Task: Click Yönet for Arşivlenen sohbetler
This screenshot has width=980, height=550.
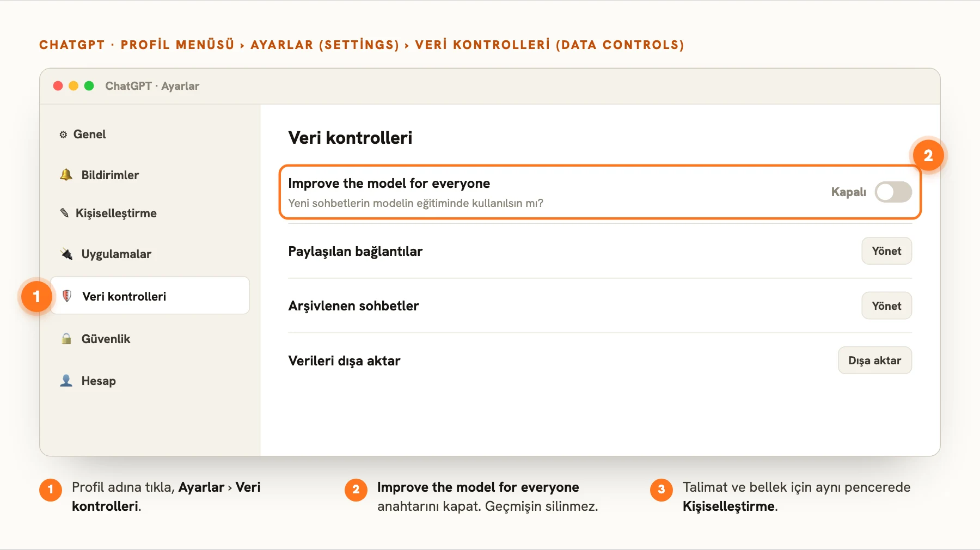Action: [886, 306]
